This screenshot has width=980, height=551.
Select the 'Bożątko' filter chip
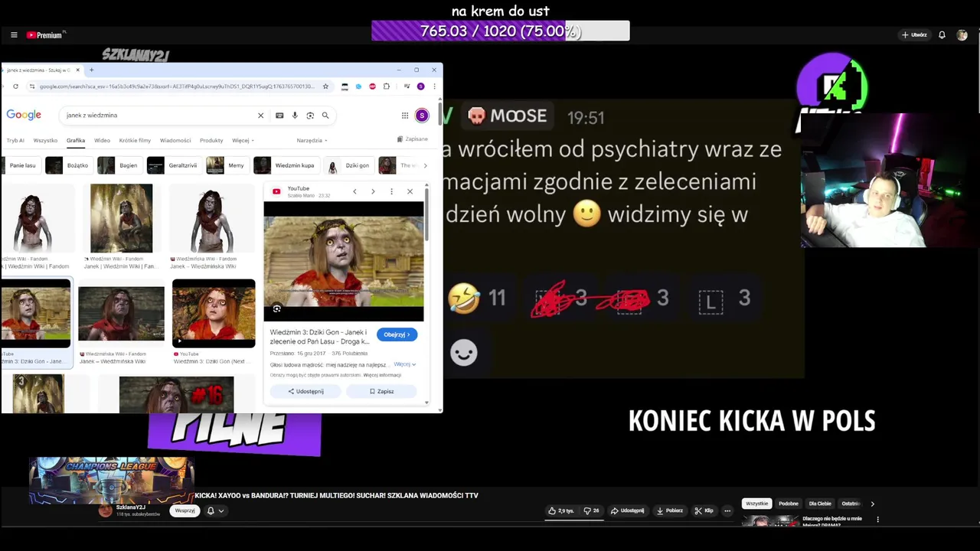point(68,165)
